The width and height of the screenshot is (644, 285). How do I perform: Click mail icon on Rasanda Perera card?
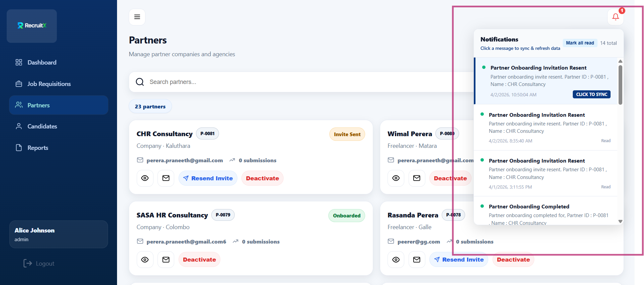pyautogui.click(x=417, y=260)
